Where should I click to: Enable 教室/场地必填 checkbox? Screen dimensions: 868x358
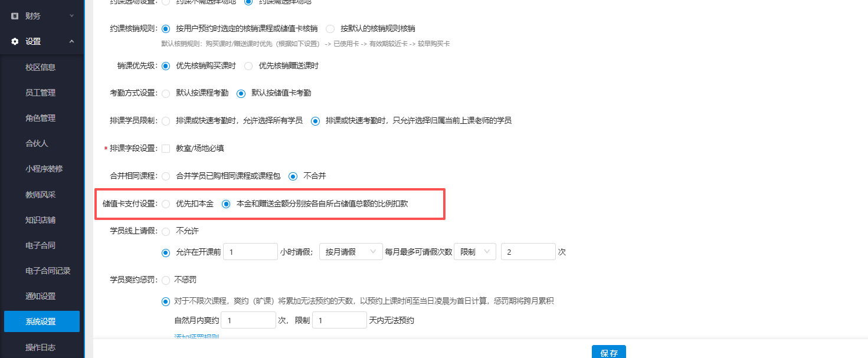coord(166,148)
